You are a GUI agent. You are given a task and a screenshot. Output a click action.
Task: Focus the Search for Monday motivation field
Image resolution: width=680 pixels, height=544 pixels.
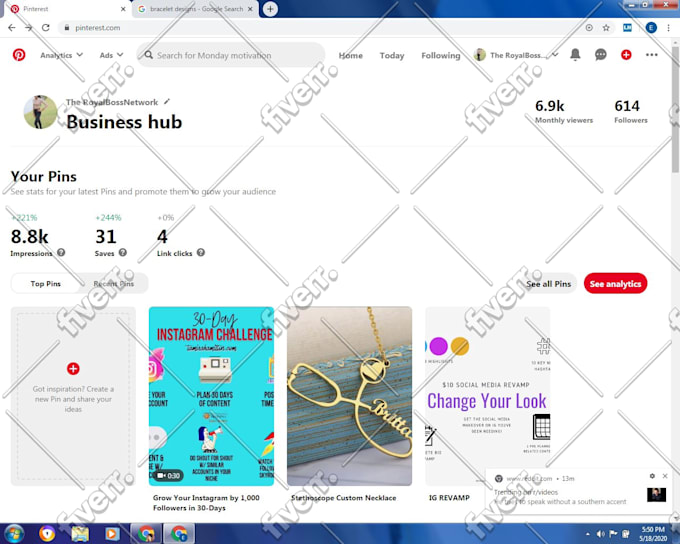point(231,55)
